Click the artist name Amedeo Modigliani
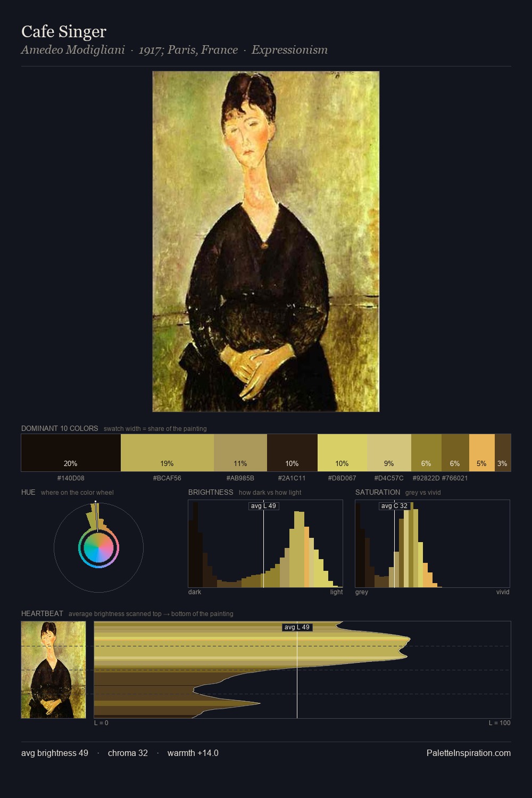This screenshot has height=798, width=532. pos(73,50)
